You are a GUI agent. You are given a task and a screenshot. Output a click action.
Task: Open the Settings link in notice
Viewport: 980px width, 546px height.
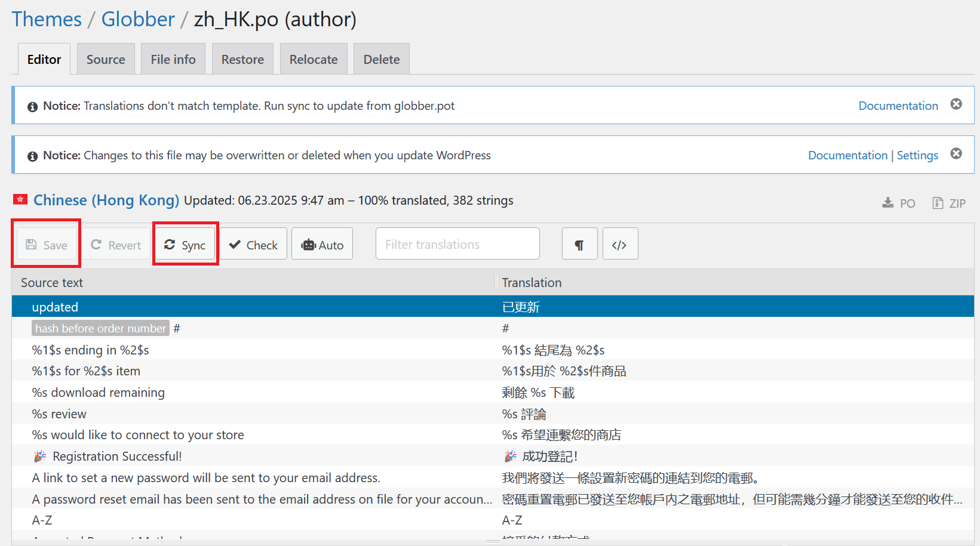(x=917, y=155)
